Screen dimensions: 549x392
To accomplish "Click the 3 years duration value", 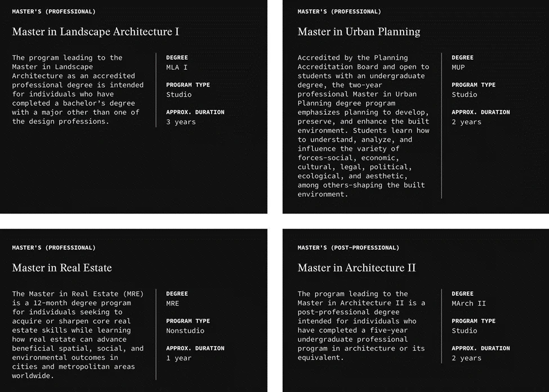I will [x=181, y=122].
